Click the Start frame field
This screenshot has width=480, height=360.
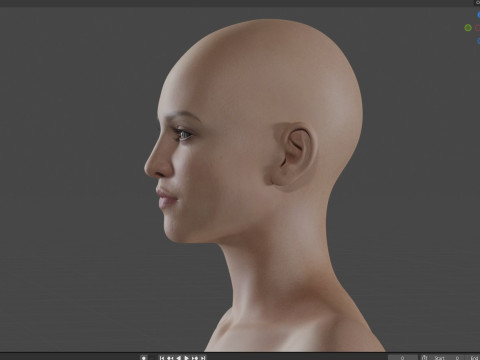coord(447,358)
